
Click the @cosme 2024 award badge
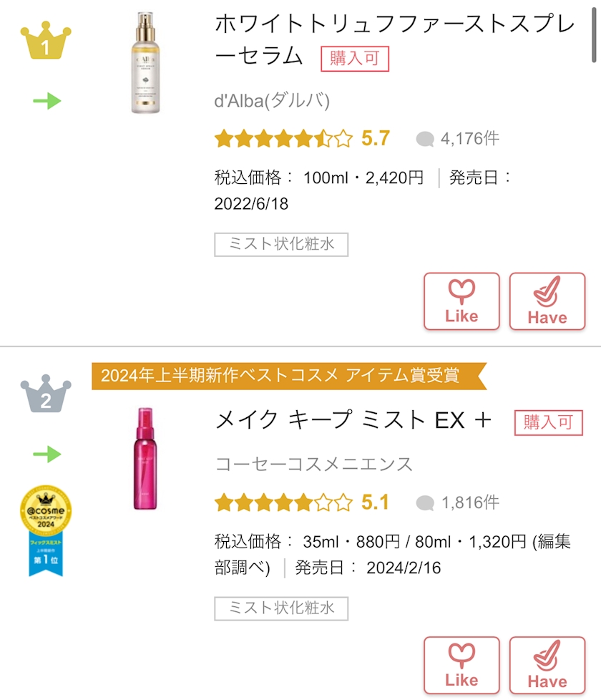tap(46, 530)
